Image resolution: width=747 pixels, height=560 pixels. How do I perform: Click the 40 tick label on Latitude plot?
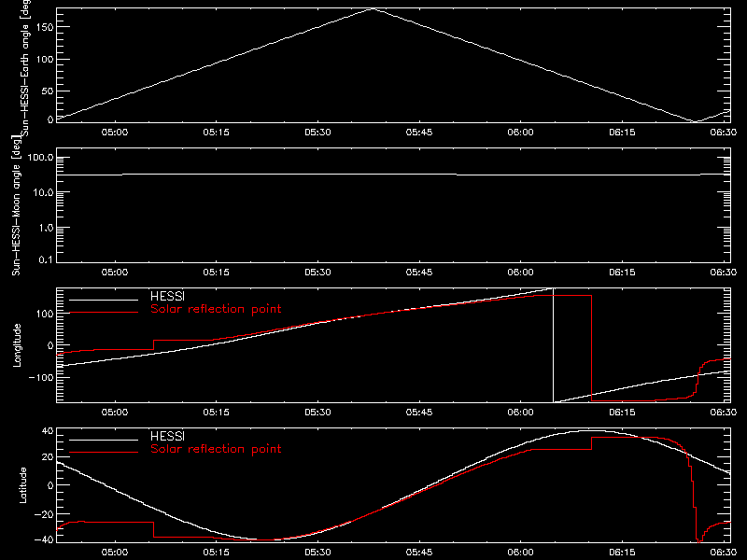tap(48, 431)
